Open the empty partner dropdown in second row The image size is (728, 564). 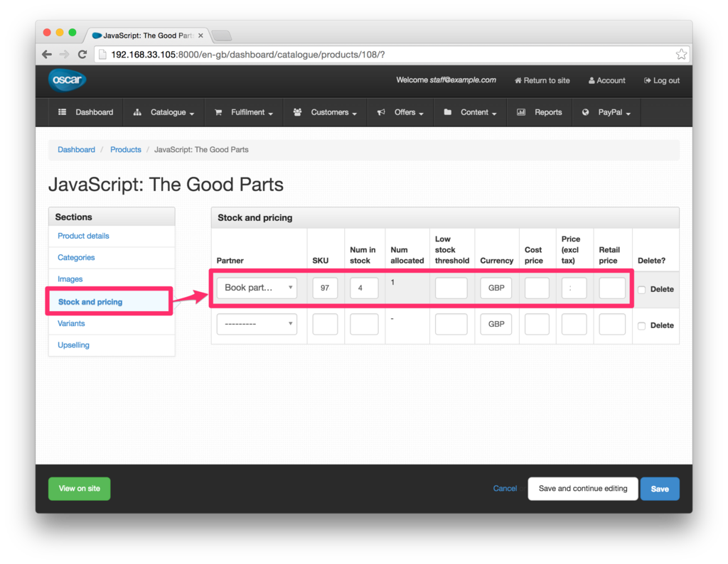tap(257, 324)
